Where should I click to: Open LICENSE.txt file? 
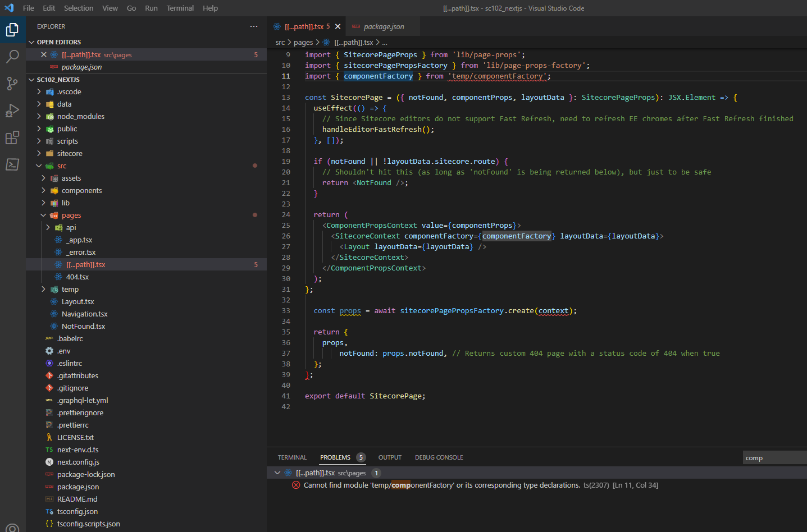coord(146,437)
